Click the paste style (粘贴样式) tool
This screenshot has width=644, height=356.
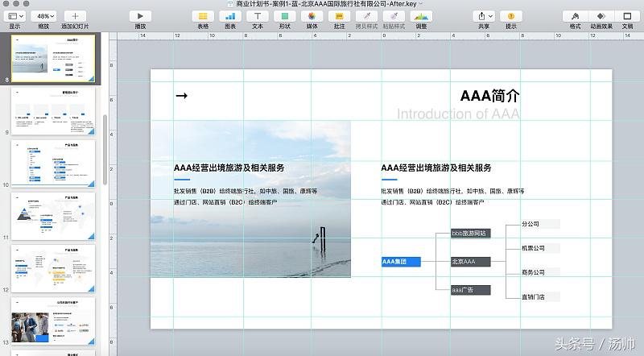click(394, 16)
